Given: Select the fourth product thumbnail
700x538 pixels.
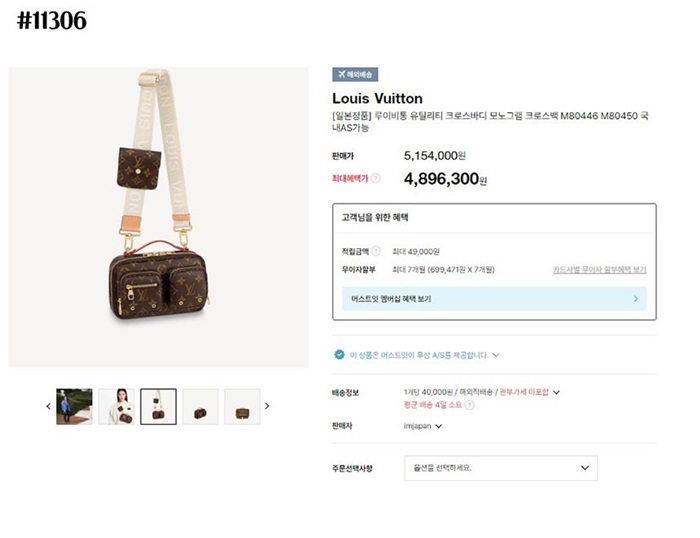Looking at the screenshot, I should [x=200, y=406].
